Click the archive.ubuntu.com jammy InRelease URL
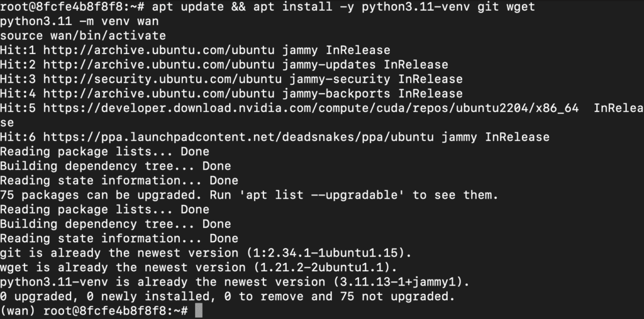Screen dimensions: 644x319 coord(158,50)
